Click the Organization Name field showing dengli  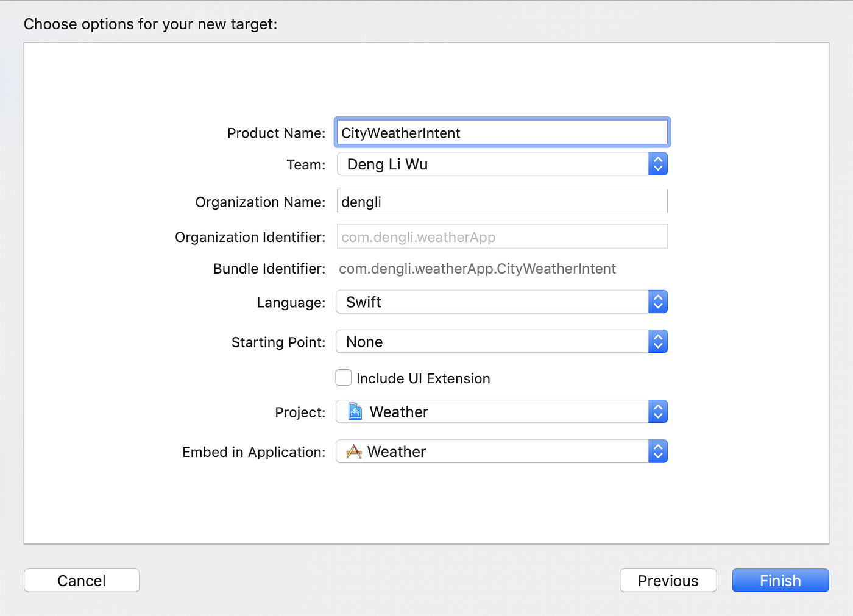[502, 201]
